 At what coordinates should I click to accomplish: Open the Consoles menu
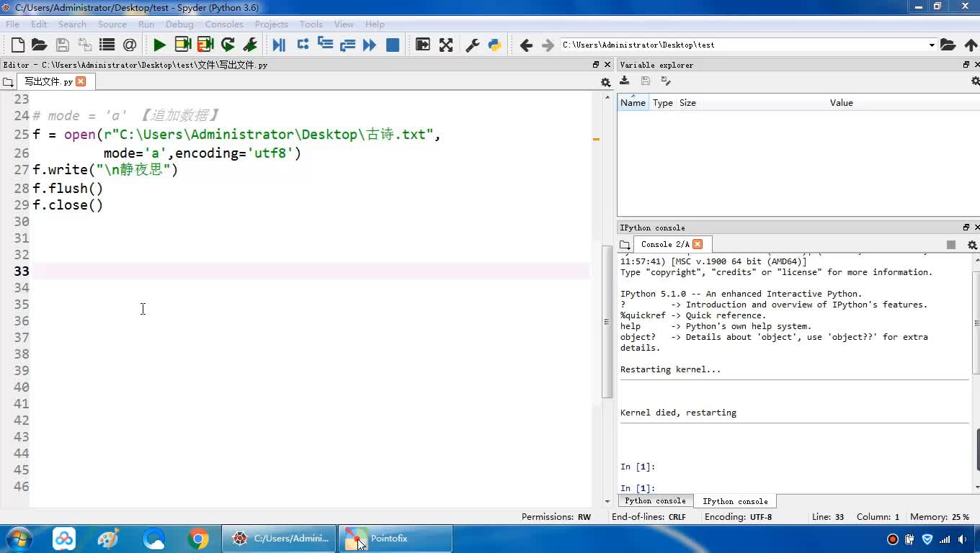[223, 24]
